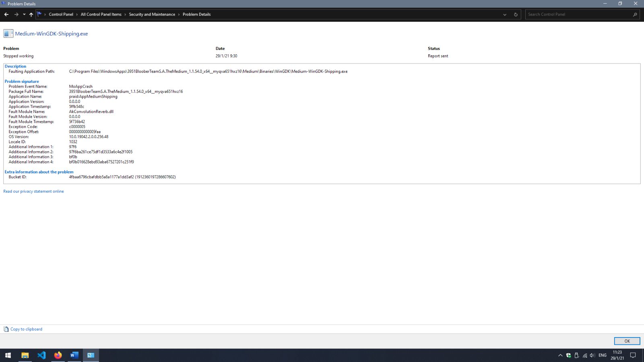The width and height of the screenshot is (644, 362).
Task: Open Windows Security tray icon
Action: click(569, 356)
